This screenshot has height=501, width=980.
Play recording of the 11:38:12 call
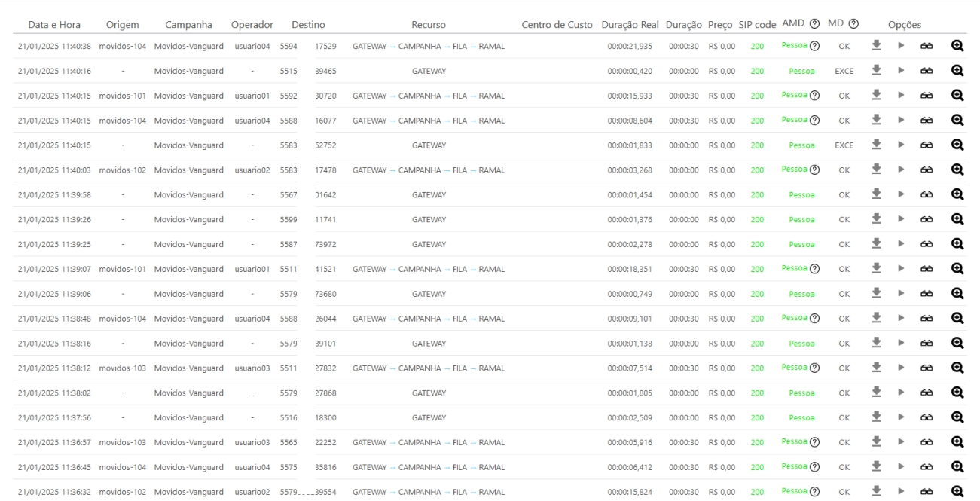[900, 368]
